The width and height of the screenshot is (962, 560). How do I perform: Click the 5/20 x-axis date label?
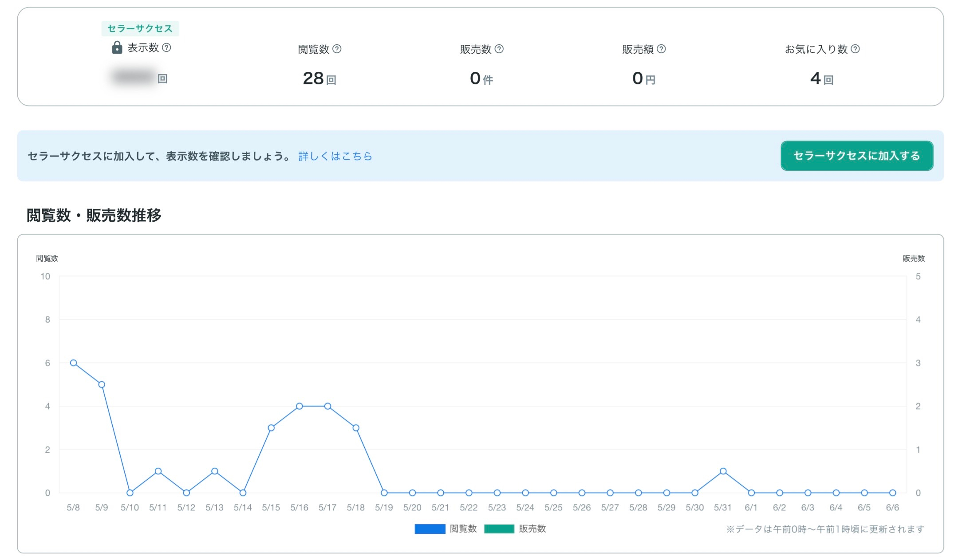coord(412,508)
